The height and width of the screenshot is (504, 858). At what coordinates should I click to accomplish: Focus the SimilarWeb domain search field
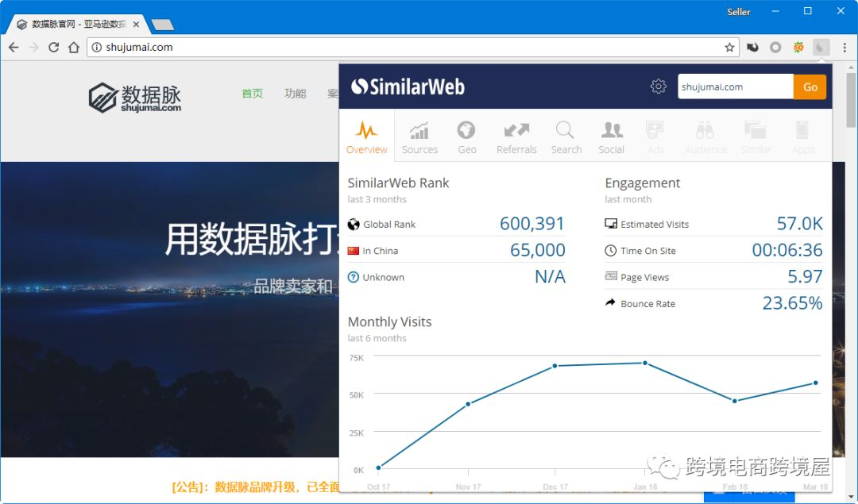pyautogui.click(x=736, y=87)
